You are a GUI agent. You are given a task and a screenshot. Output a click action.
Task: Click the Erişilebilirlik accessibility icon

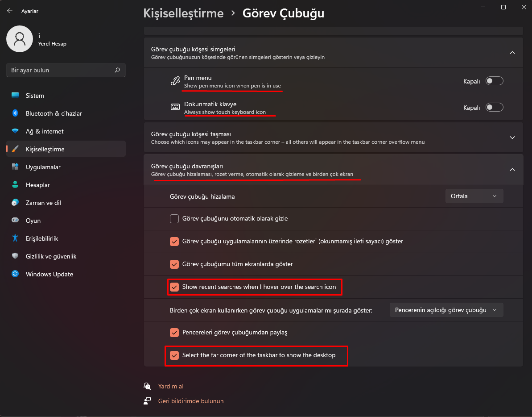pyautogui.click(x=15, y=238)
